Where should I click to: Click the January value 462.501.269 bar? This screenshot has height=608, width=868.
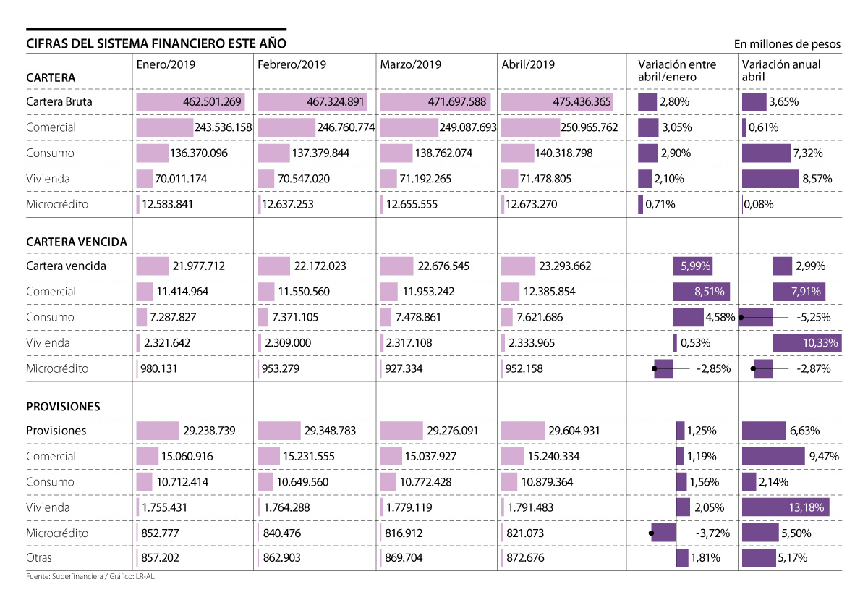(x=192, y=102)
